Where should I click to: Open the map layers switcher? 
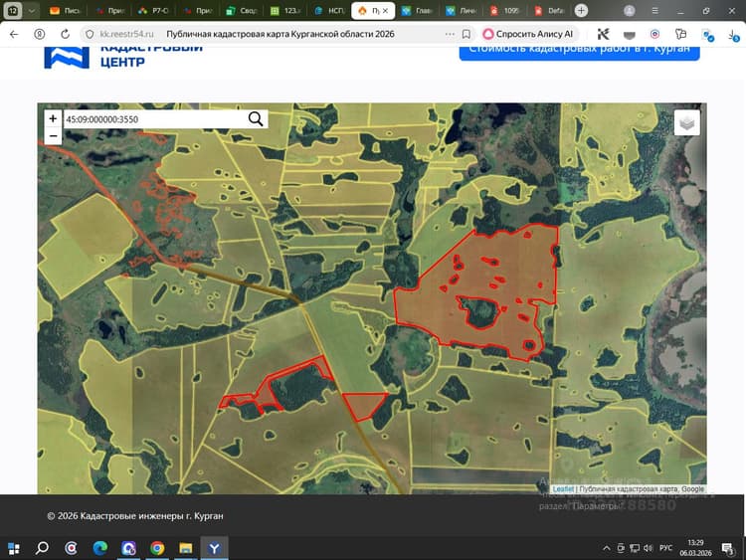pyautogui.click(x=686, y=122)
